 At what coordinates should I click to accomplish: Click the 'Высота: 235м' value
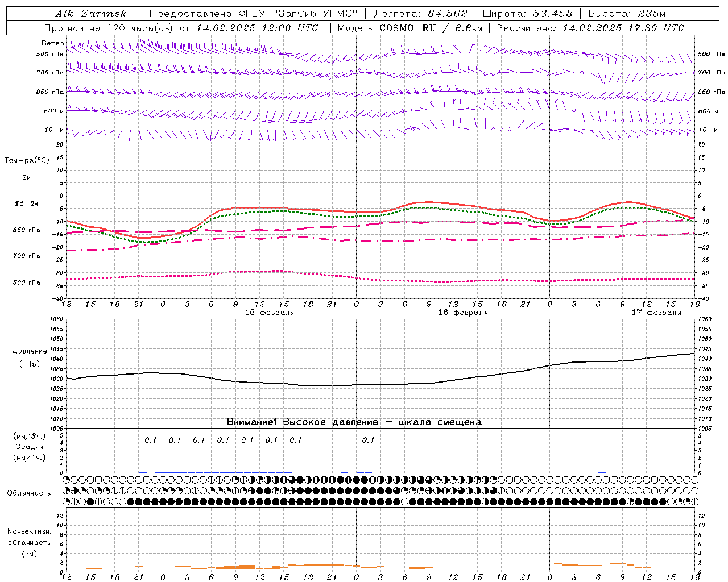[627, 14]
